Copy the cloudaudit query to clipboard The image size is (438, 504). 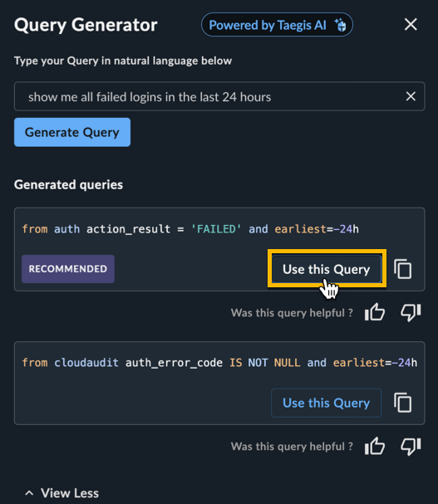click(x=402, y=403)
